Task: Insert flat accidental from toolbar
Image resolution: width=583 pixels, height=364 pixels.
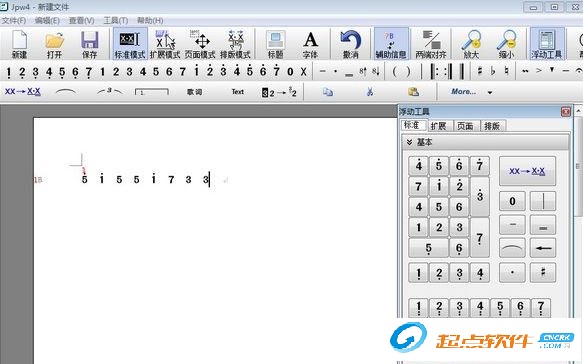Action: tap(493, 71)
